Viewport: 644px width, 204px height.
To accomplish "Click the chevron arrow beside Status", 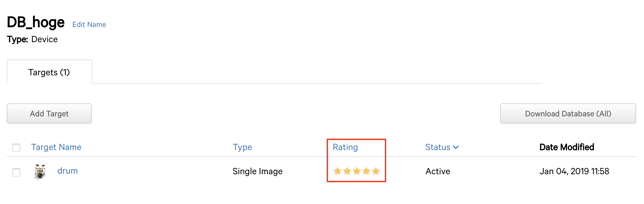I will tap(456, 147).
